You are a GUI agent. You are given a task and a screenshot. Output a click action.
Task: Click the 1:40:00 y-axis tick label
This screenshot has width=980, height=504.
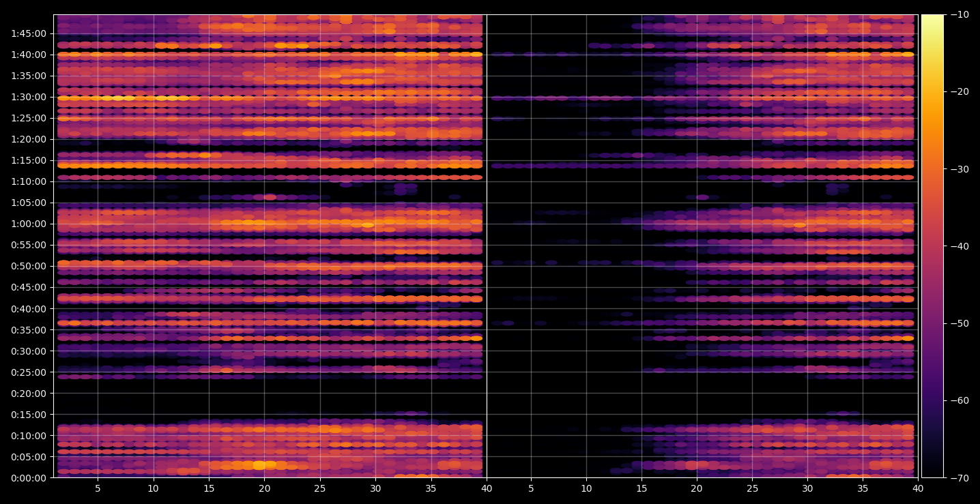point(28,55)
